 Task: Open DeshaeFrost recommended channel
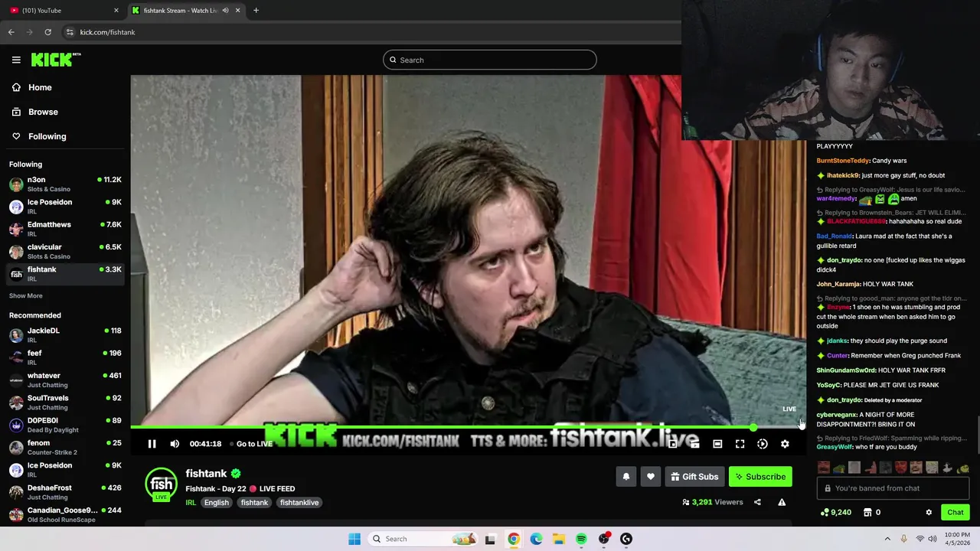(x=65, y=492)
